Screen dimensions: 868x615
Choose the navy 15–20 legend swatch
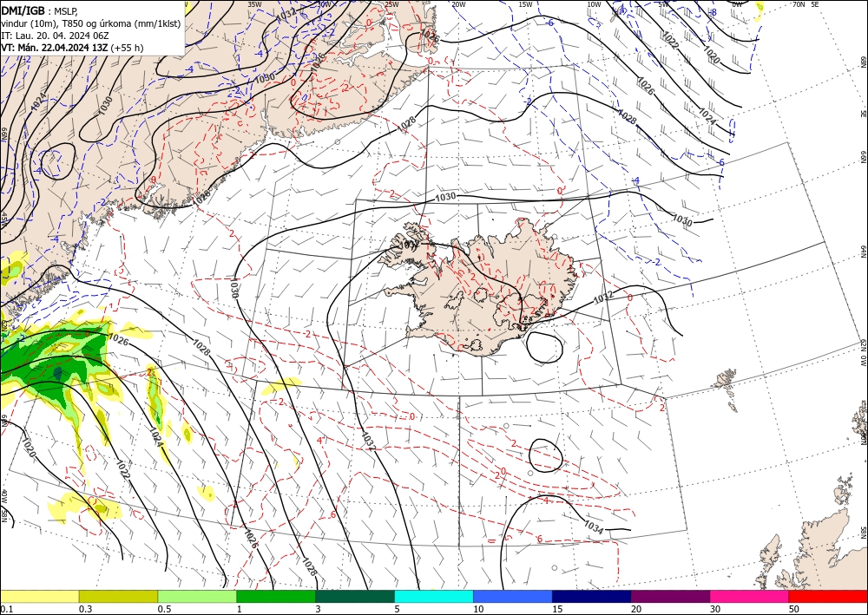click(592, 596)
